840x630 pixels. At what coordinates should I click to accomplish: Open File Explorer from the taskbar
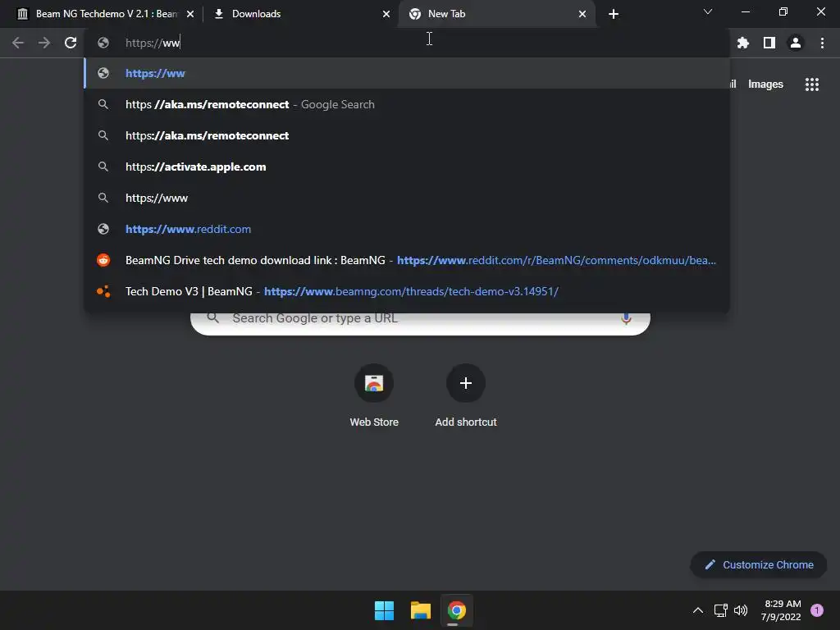point(421,610)
